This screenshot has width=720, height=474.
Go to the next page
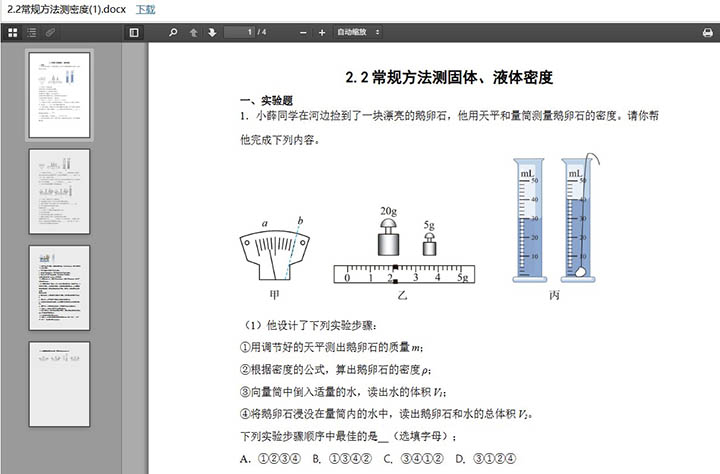(212, 33)
